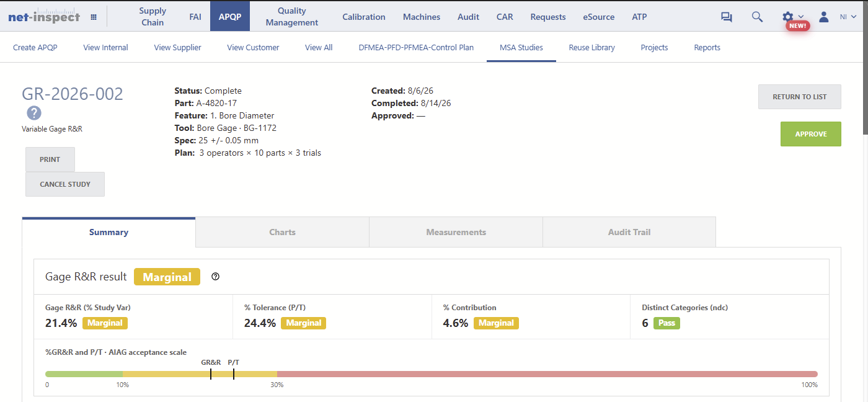868x402 pixels.
Task: Open View Supplier submenu
Action: pyautogui.click(x=178, y=47)
